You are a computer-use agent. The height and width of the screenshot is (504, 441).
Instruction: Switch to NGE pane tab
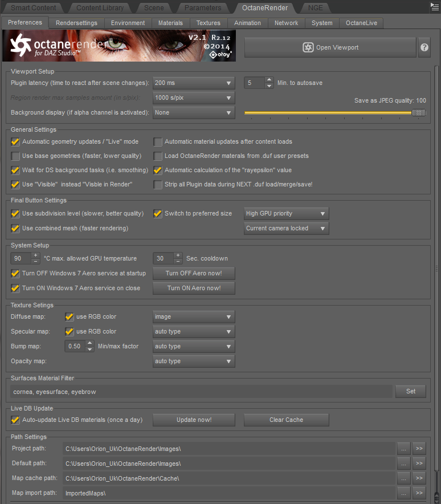coord(316,8)
